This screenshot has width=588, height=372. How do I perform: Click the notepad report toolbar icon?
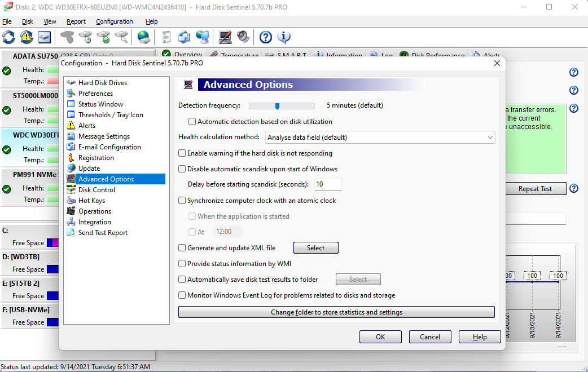tap(166, 37)
